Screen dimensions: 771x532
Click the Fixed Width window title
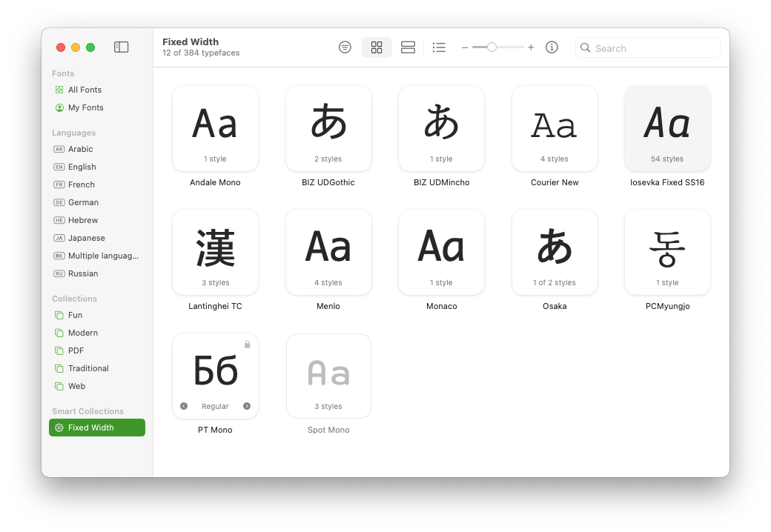click(191, 41)
